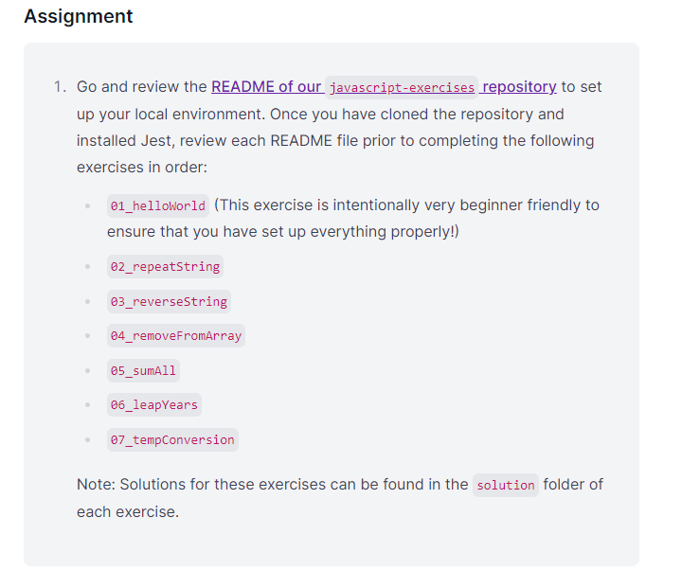Click the "solution" folder code tag
Viewport: 700px width, 588px height.
click(506, 486)
